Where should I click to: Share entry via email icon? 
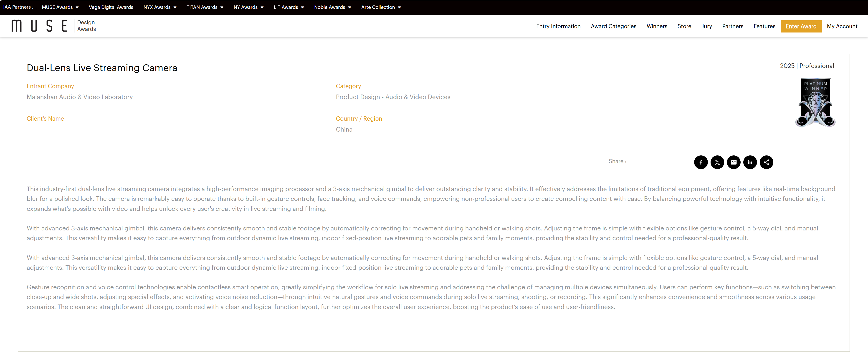734,162
